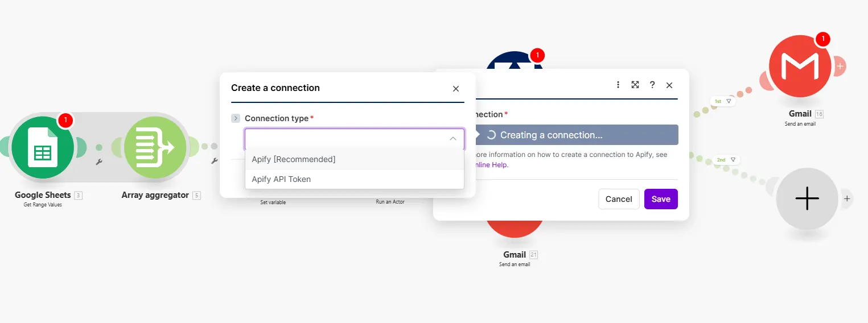
Task: Click the purple Save button
Action: coord(661,199)
